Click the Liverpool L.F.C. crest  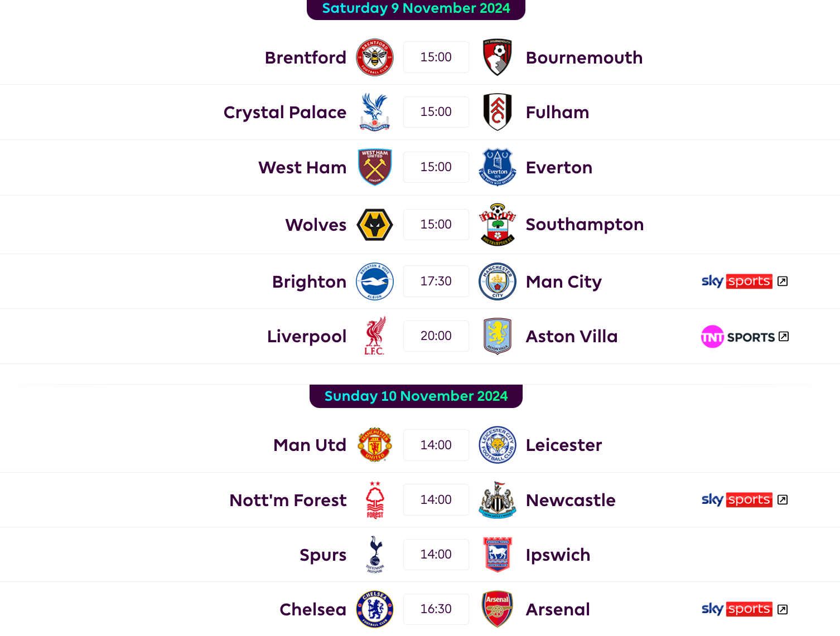(375, 336)
